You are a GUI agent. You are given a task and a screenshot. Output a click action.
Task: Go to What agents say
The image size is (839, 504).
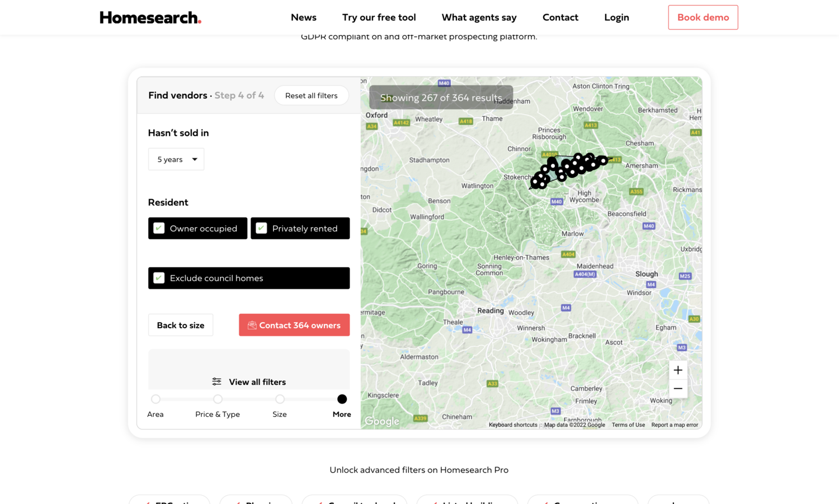coord(479,17)
